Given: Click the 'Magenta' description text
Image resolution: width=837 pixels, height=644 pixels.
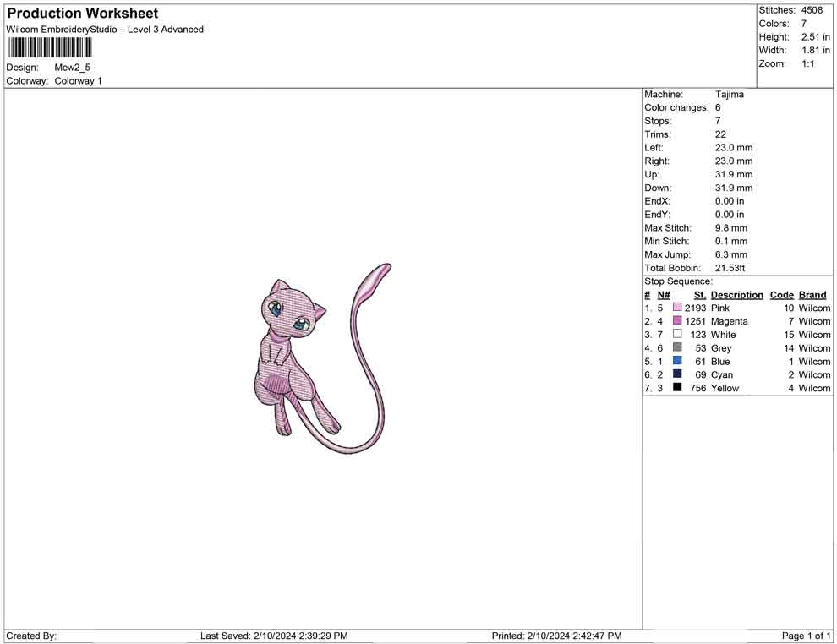Looking at the screenshot, I should [x=729, y=321].
